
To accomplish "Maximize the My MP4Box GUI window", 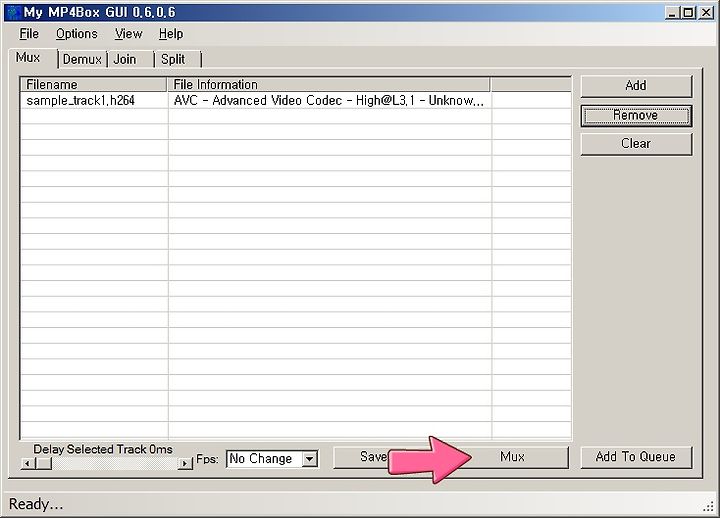I will tap(688, 13).
